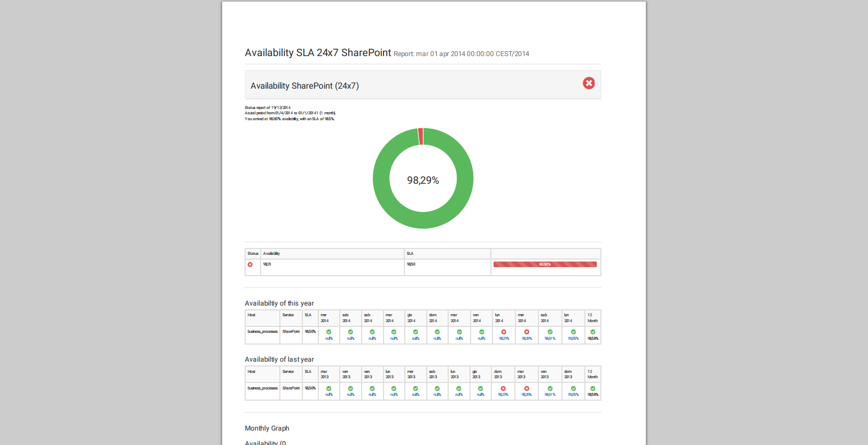Image resolution: width=868 pixels, height=445 pixels.
Task: Click the red X above 98,29% in the last year table
Action: point(503,388)
